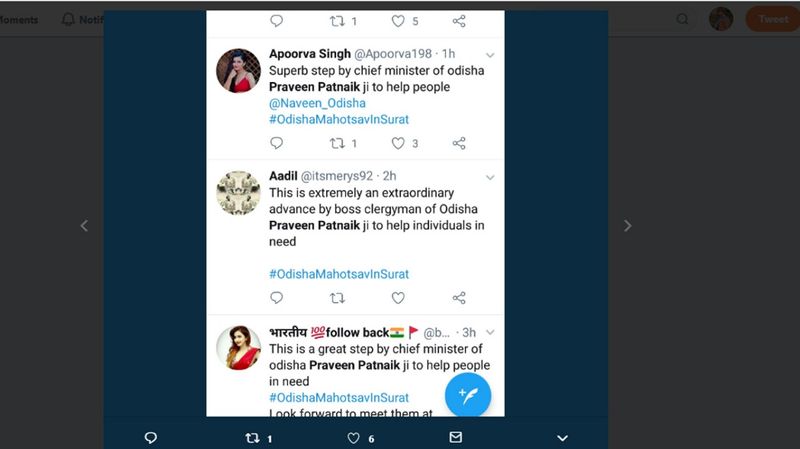Compose new tweet with floating feather button

coord(468,395)
